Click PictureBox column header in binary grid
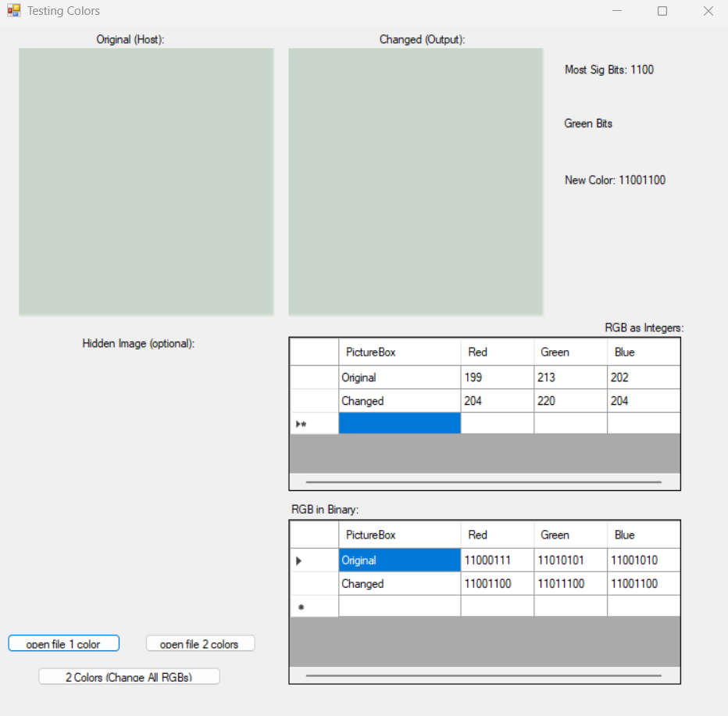The width and height of the screenshot is (728, 716). pos(399,535)
